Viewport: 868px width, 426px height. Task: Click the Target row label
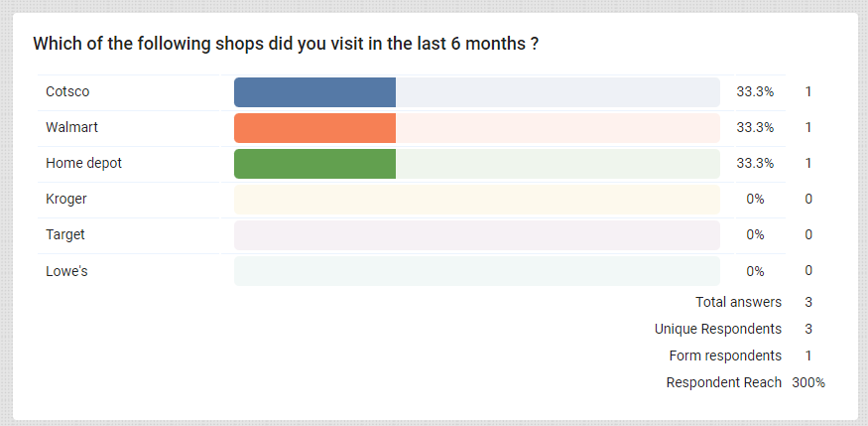(x=65, y=234)
